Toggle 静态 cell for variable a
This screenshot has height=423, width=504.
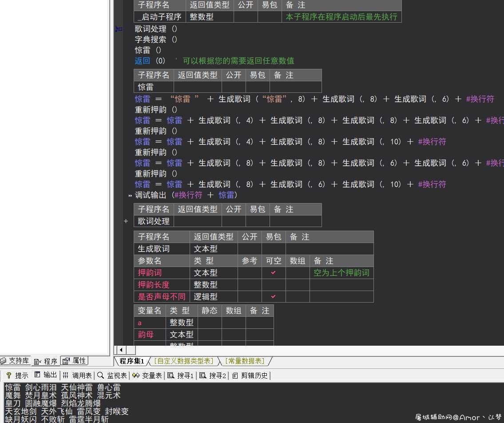tap(210, 323)
